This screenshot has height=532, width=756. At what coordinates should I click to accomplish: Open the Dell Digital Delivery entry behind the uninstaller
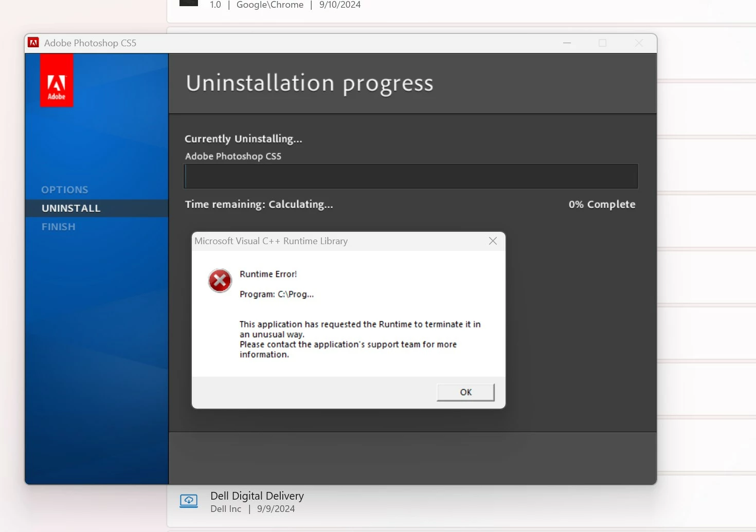(461, 502)
